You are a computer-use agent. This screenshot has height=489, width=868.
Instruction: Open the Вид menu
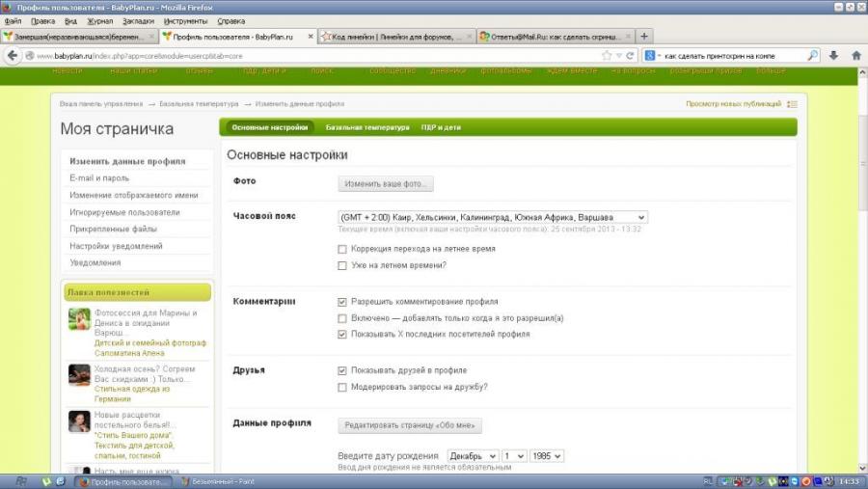click(x=70, y=21)
